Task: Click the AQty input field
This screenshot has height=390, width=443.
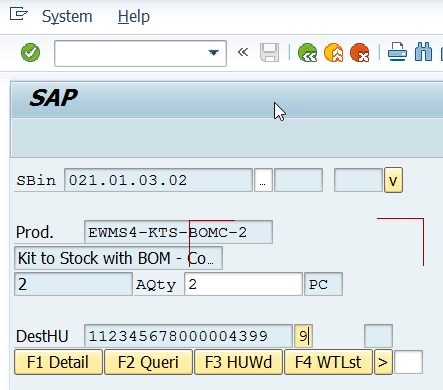Action: (x=243, y=284)
